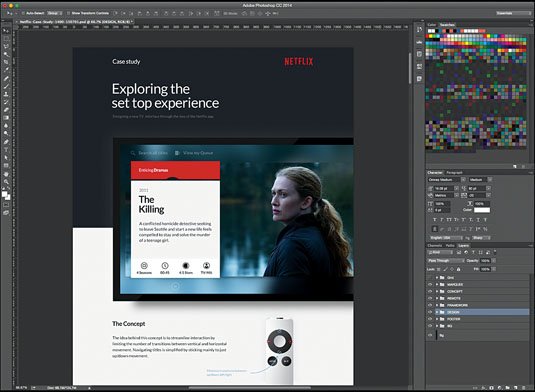Click the layer Fill value field
The height and width of the screenshot is (392, 535).
click(x=486, y=269)
